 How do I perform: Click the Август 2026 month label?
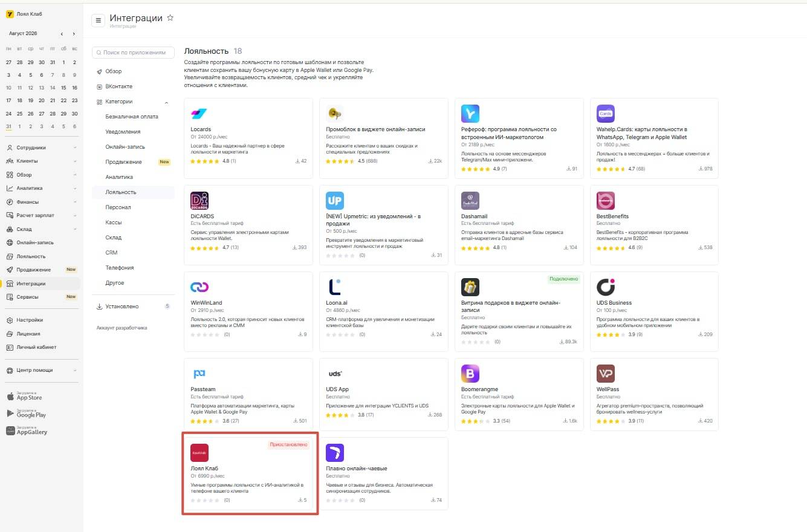pos(23,34)
